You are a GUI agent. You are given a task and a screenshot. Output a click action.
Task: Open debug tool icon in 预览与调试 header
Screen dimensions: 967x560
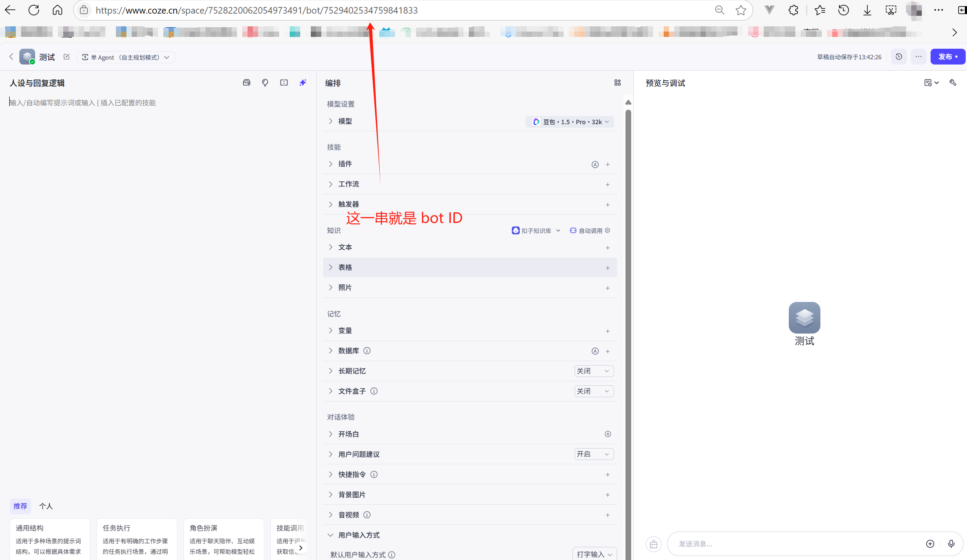tap(953, 83)
